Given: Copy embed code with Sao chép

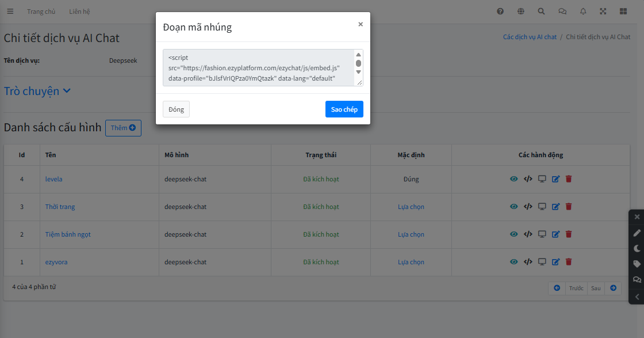Looking at the screenshot, I should click(x=344, y=109).
